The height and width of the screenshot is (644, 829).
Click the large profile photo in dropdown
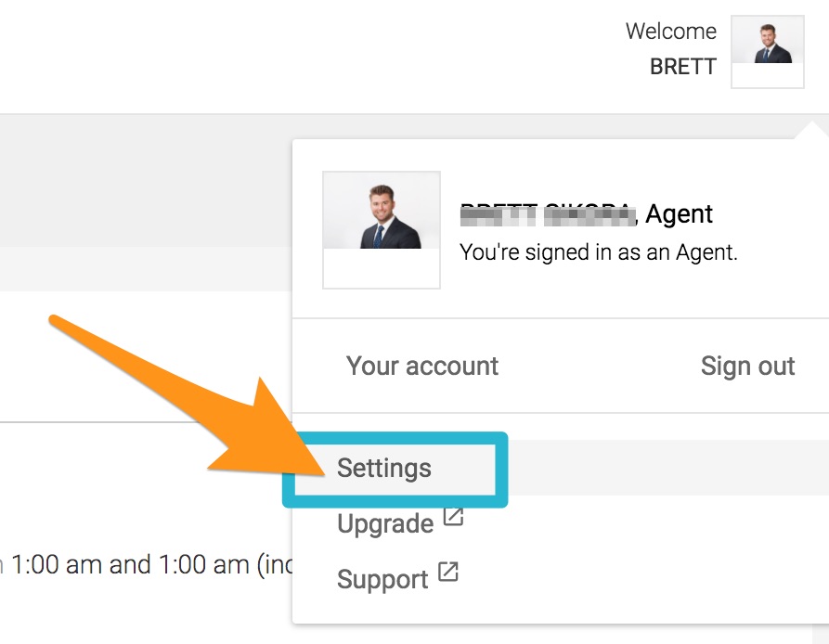click(x=382, y=230)
